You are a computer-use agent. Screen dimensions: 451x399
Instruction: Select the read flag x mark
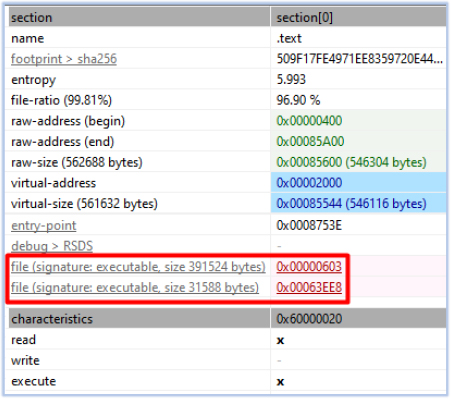(280, 340)
